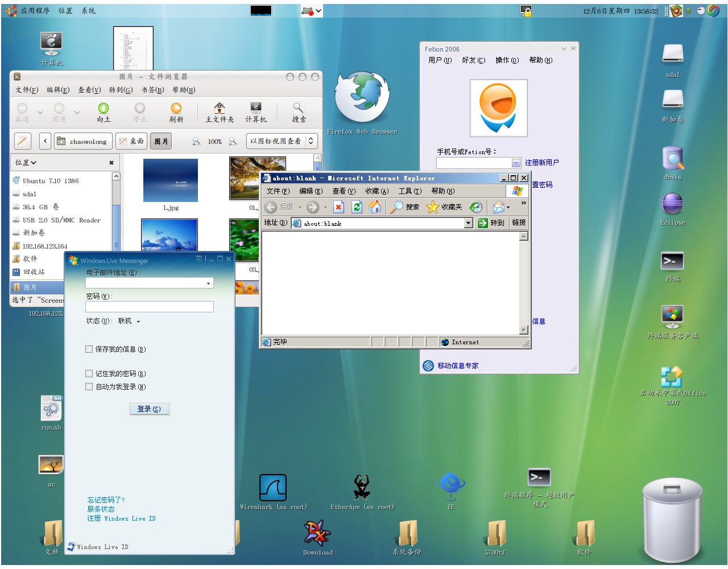Select USB 2.0 SD/MMC Reader in sidebar
This screenshot has height=569, width=728.
point(61,220)
